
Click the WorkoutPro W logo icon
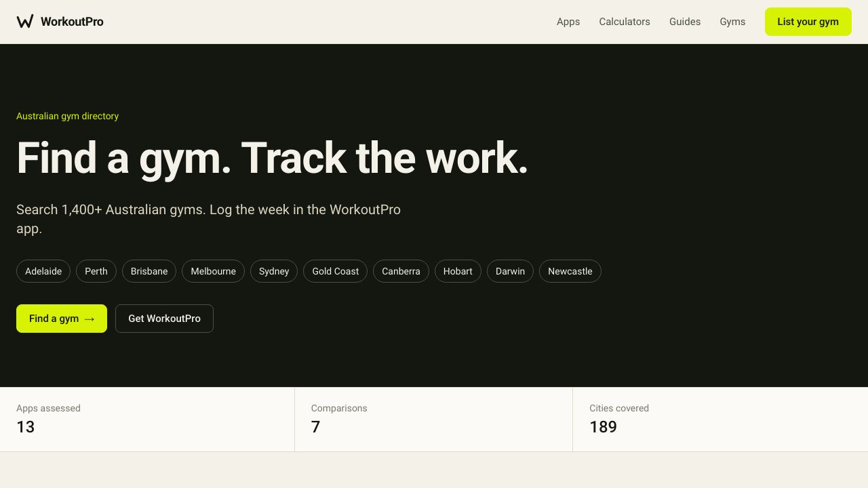click(x=25, y=22)
